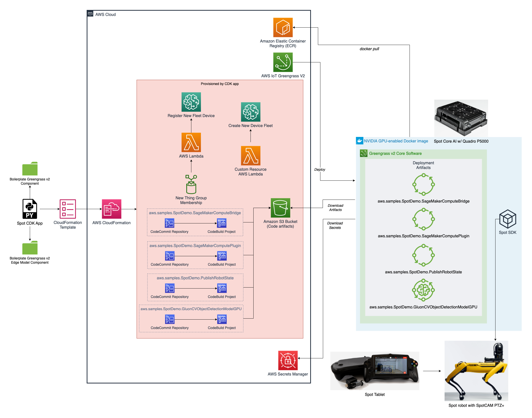Click the AWS Secrets Manager icon

288,360
